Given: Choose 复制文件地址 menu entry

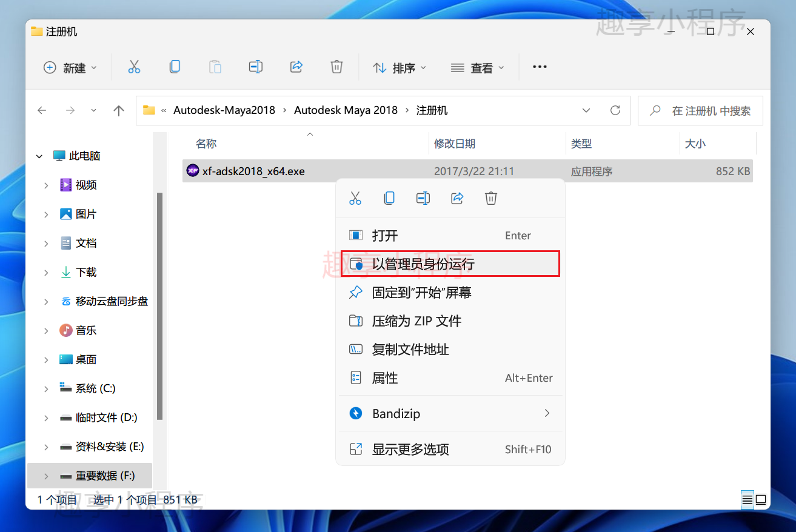Looking at the screenshot, I should click(450, 350).
